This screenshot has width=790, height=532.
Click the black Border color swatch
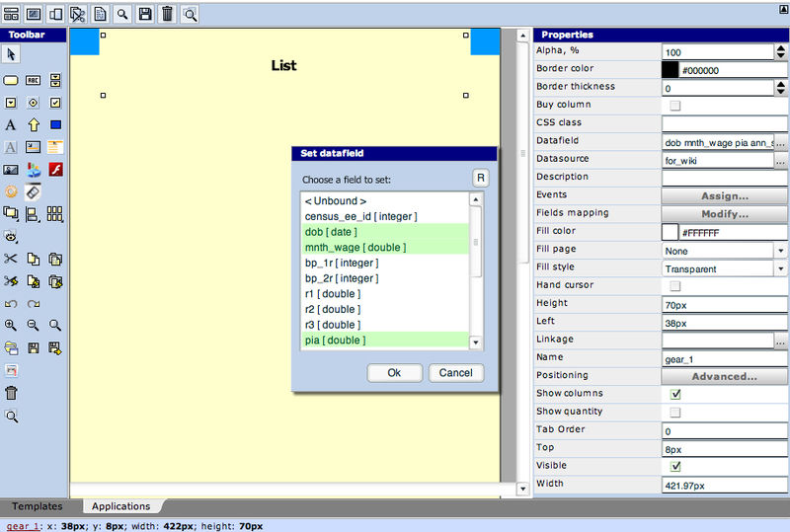670,70
